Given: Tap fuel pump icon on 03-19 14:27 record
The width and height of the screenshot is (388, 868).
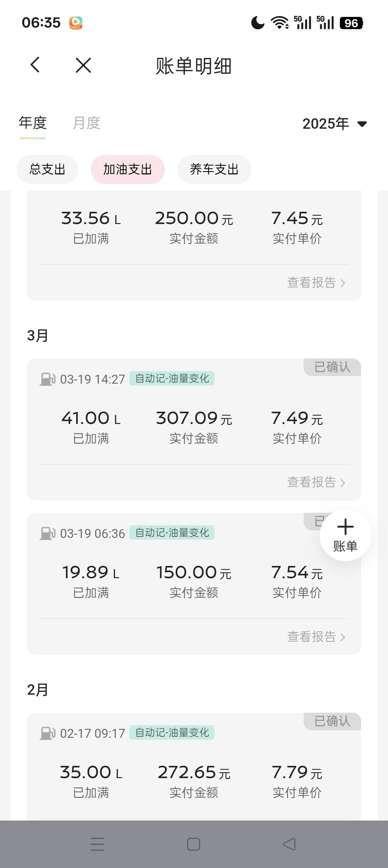Looking at the screenshot, I should pyautogui.click(x=47, y=379).
